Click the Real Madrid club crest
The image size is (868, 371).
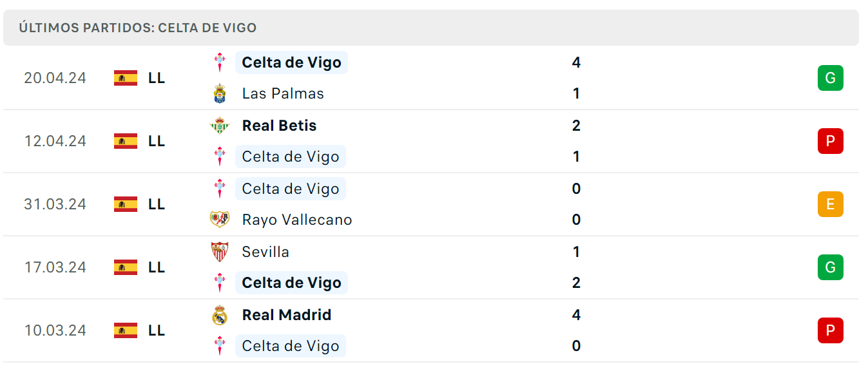click(x=220, y=315)
